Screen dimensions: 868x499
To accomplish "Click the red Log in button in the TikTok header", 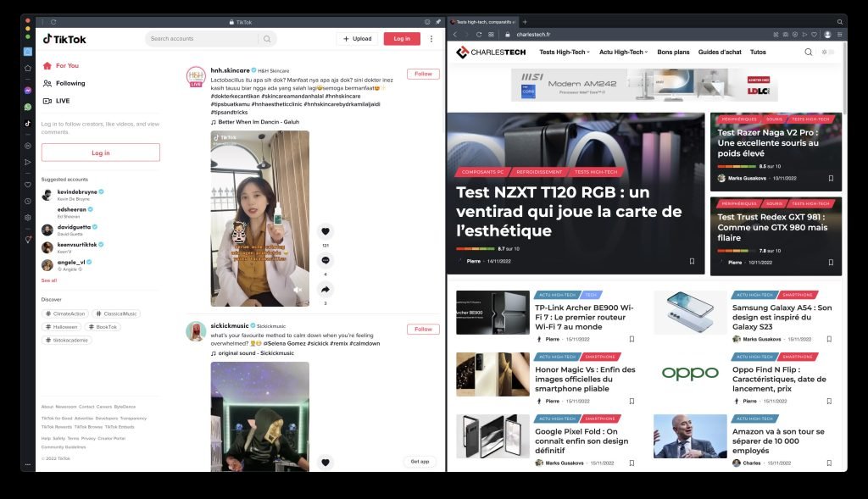I will pos(402,39).
